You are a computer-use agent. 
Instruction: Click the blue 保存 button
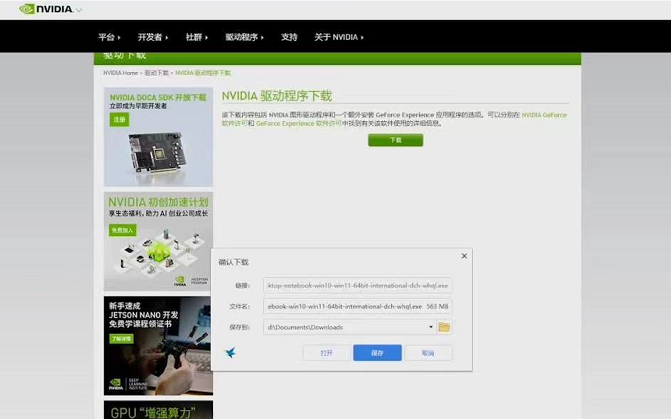(x=377, y=353)
